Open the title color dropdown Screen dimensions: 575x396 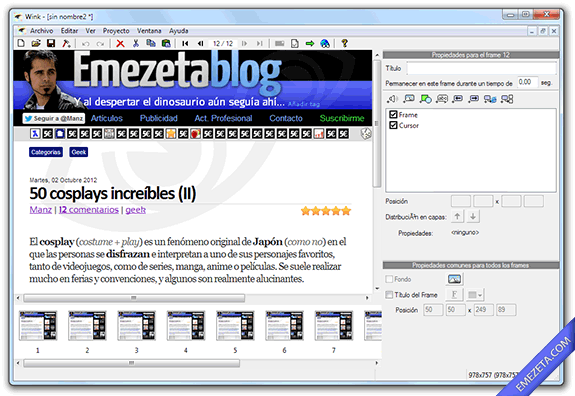pos(475,294)
